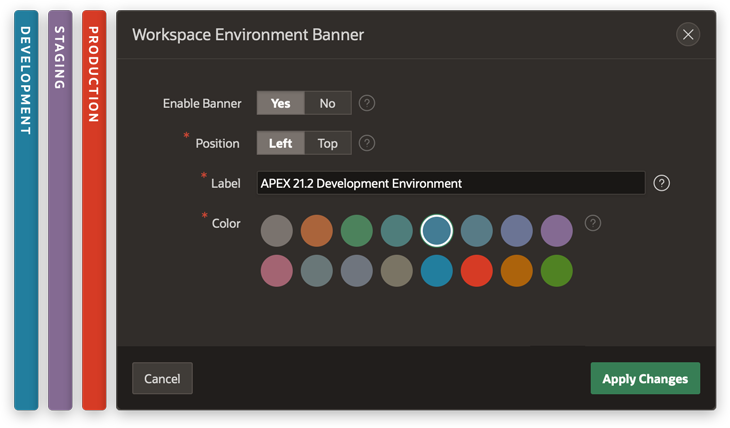Click the purple Staging banner
The height and width of the screenshot is (428, 730).
60,210
